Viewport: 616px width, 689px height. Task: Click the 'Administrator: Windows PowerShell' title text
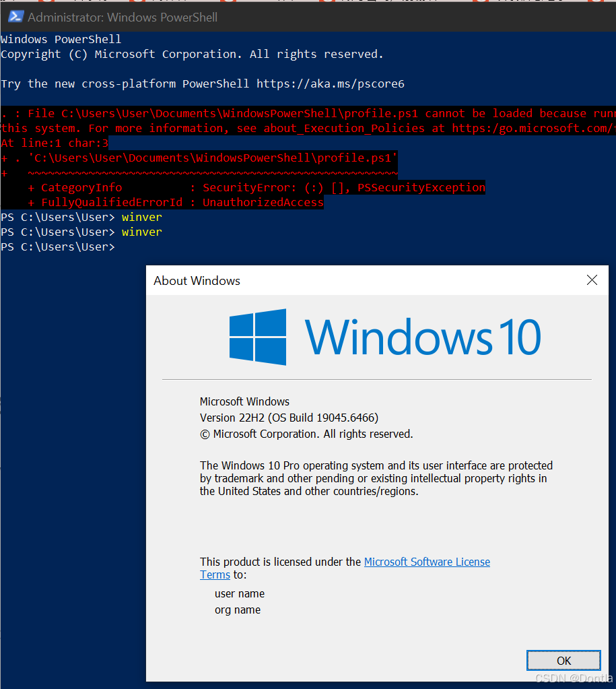pos(123,17)
